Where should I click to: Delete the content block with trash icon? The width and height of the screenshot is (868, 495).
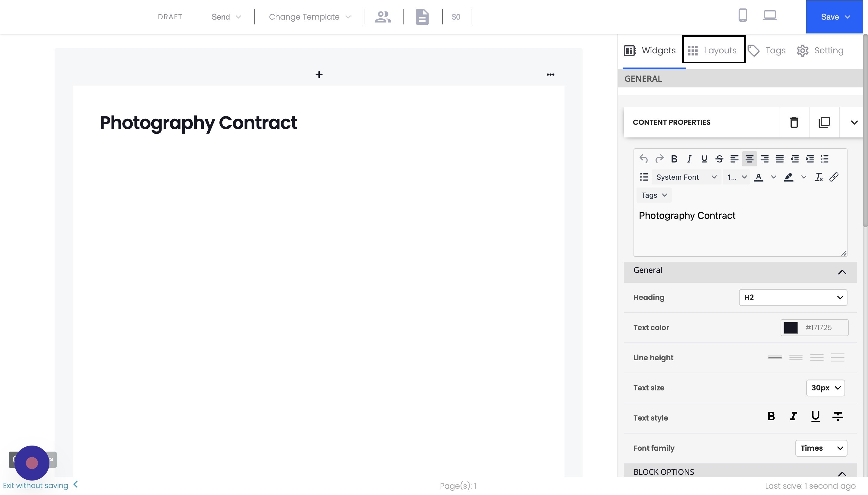coord(794,122)
